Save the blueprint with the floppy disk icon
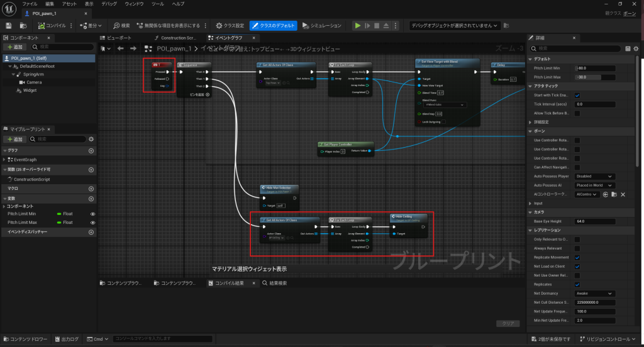 pyautogui.click(x=9, y=26)
